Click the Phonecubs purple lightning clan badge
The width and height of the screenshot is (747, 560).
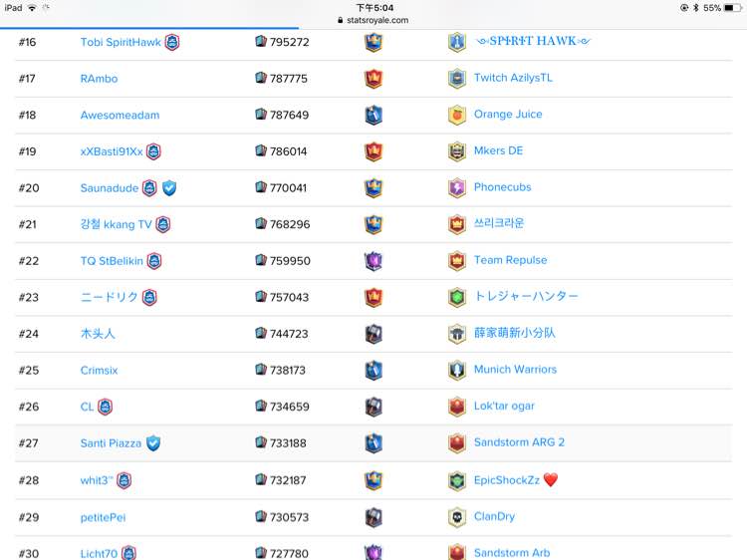click(x=457, y=187)
